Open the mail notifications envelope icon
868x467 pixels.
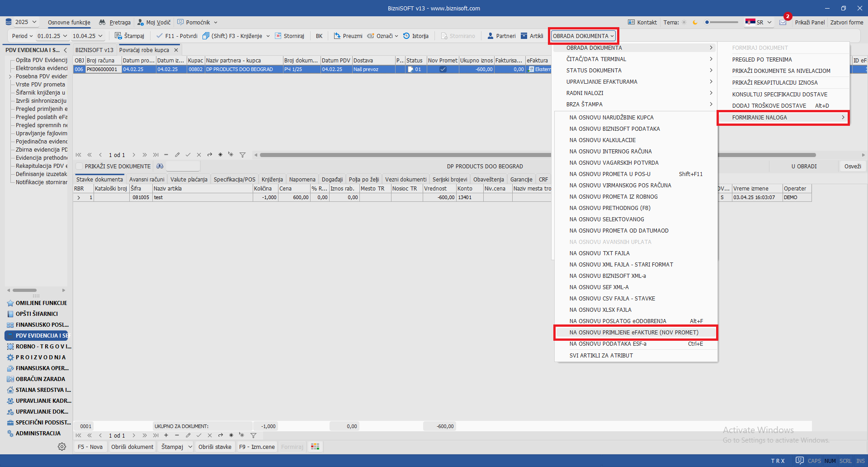pos(783,22)
